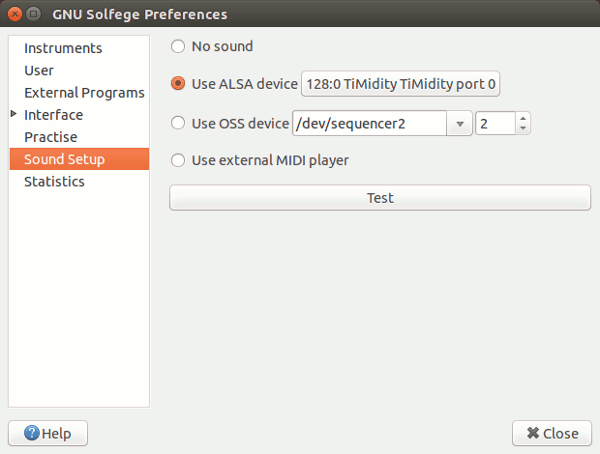Viewport: 600px width, 454px height.
Task: Select the No sound option
Action: (x=178, y=46)
